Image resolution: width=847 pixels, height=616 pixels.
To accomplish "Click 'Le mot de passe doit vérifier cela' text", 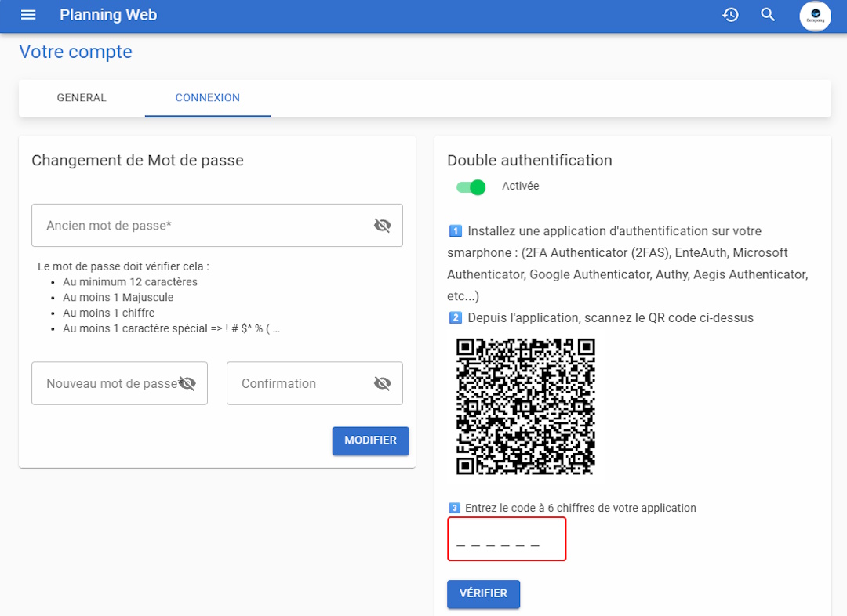I will click(x=123, y=266).
